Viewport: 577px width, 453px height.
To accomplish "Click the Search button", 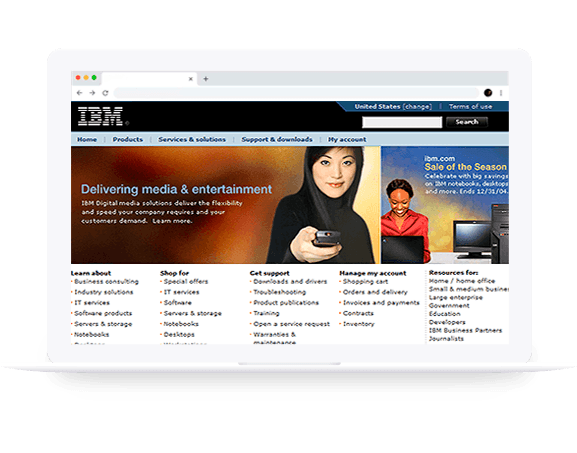I will 467,122.
